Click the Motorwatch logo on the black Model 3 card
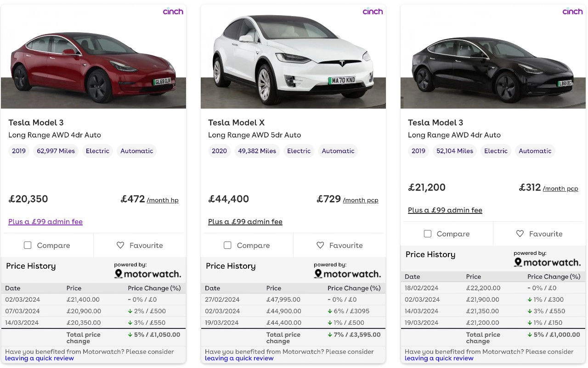Viewport: 588px width, 368px height. click(547, 262)
